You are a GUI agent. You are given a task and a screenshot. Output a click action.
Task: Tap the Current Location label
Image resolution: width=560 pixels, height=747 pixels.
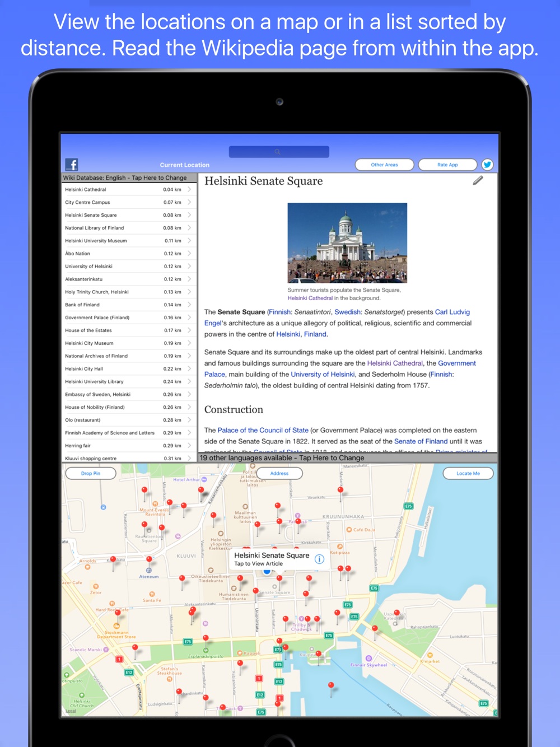coord(184,165)
